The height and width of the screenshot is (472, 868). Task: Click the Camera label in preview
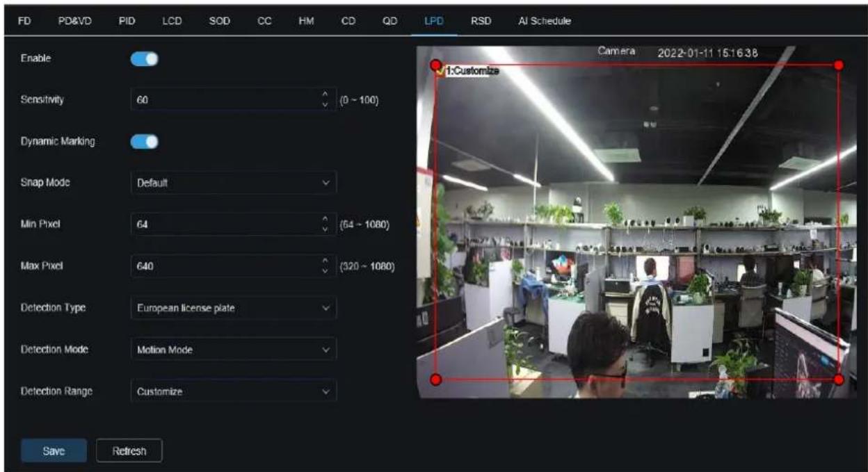(x=617, y=51)
